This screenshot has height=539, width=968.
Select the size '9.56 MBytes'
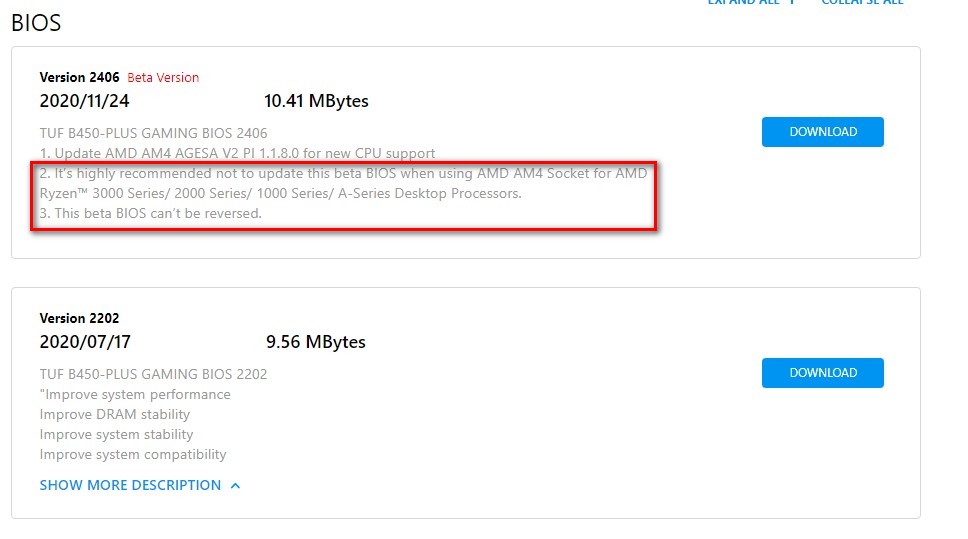point(315,342)
